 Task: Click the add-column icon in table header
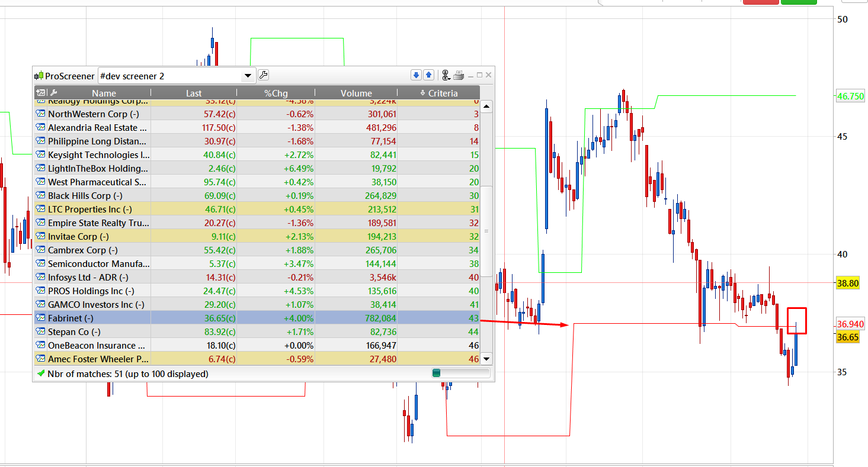click(41, 93)
